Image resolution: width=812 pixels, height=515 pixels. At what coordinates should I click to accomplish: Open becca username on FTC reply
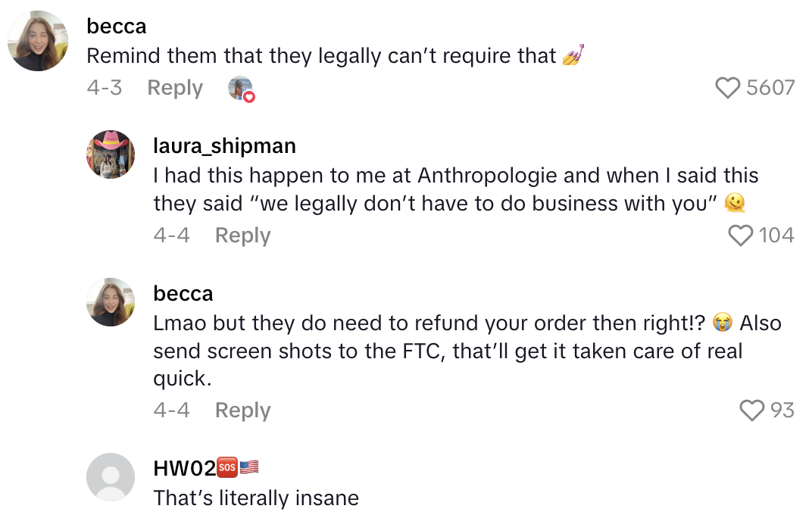(183, 294)
